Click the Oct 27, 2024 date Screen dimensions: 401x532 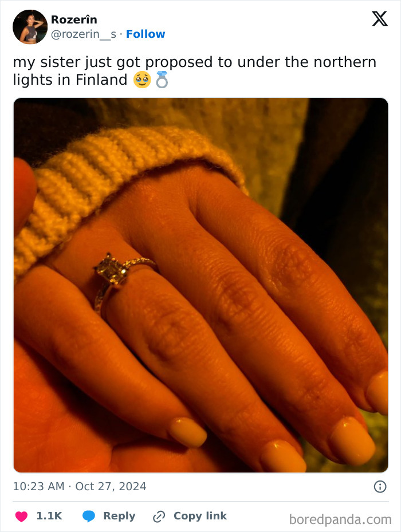[x=111, y=486]
